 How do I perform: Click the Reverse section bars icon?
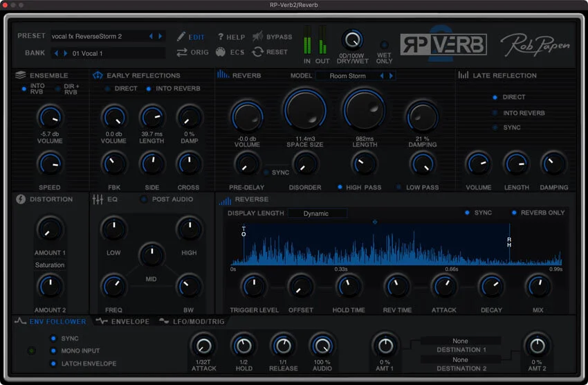[225, 201]
